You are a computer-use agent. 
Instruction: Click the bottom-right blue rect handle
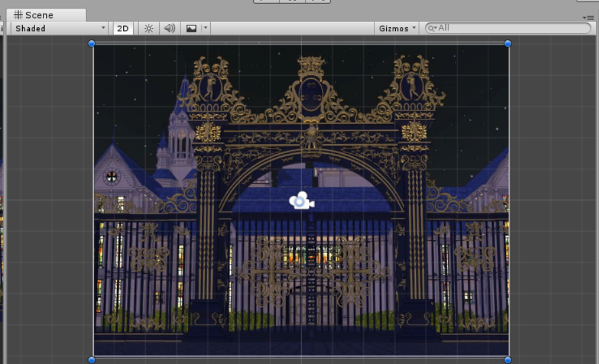(x=507, y=360)
